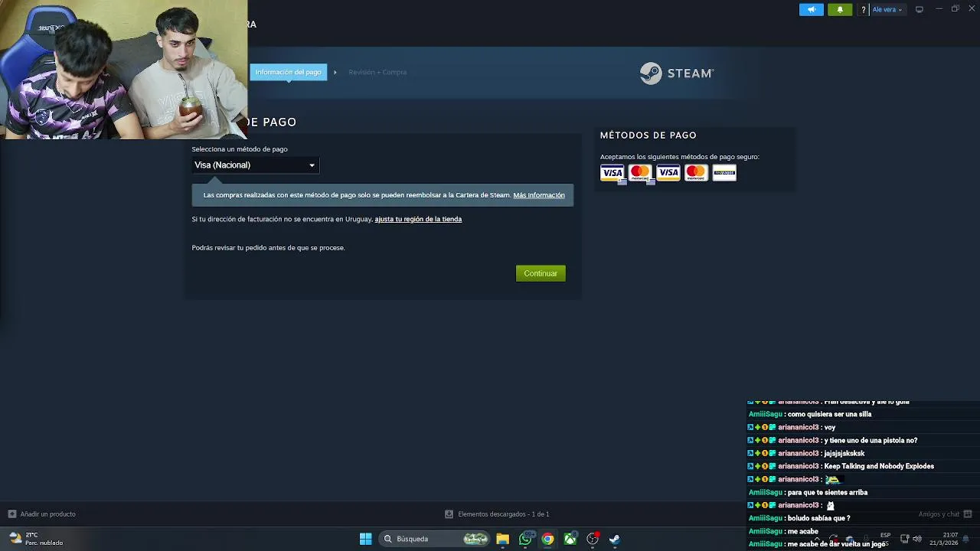Select the Revisión + Compra step
Screen dimensions: 980x551
[x=377, y=72]
